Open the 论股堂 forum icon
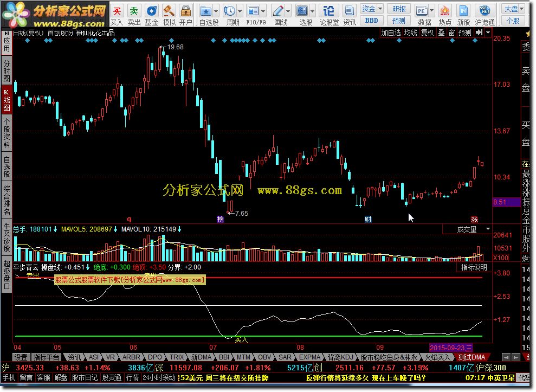The image size is (536, 392). pyautogui.click(x=328, y=11)
